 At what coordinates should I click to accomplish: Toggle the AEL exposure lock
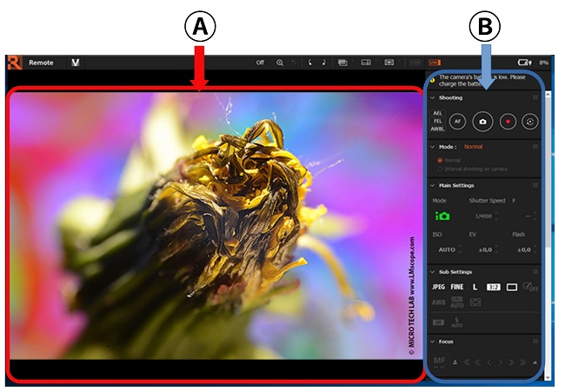437,114
